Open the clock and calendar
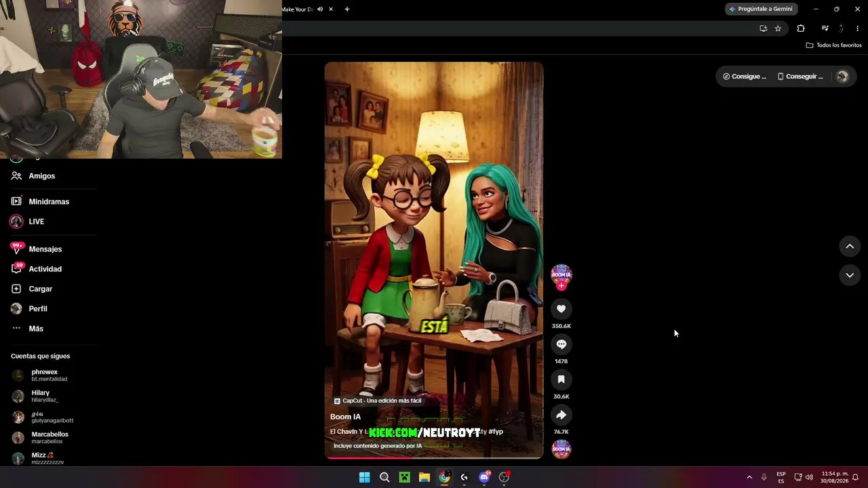Viewport: 868px width, 488px height. coord(835,477)
